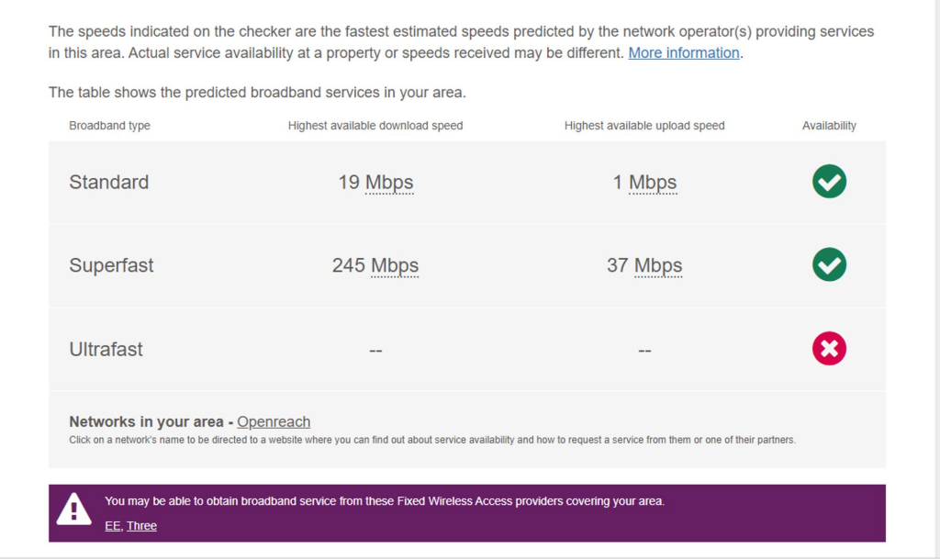Viewport: 940px width, 560px height.
Task: Click Mbps abbreviation beside 19 download speed
Action: [x=389, y=183]
